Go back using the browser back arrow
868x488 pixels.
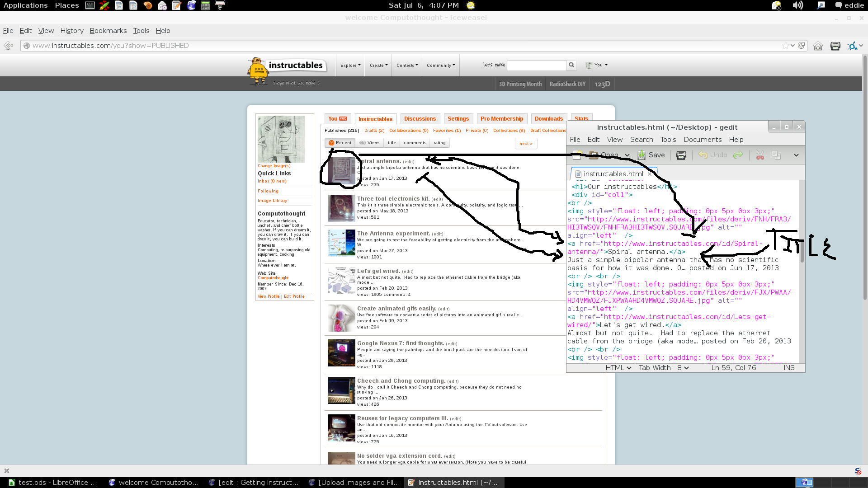pyautogui.click(x=8, y=46)
